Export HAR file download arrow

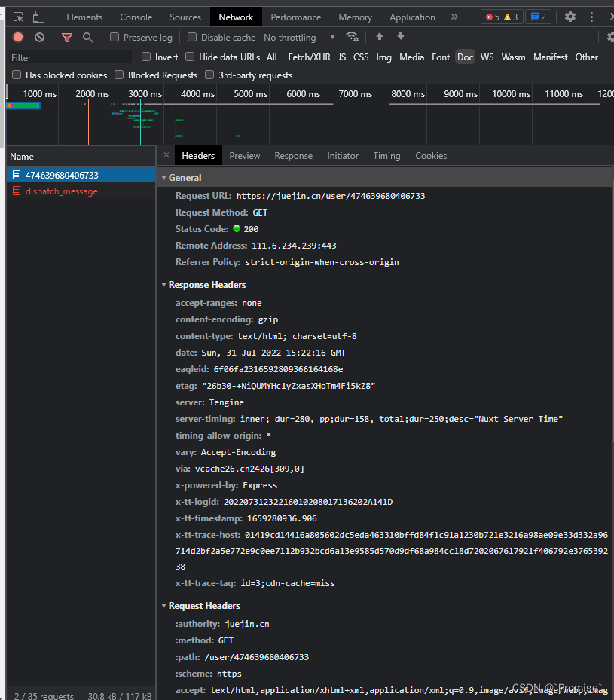tap(401, 37)
